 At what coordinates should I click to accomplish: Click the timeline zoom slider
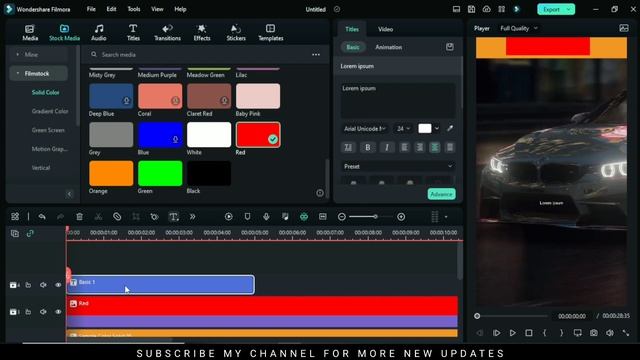pyautogui.click(x=371, y=217)
